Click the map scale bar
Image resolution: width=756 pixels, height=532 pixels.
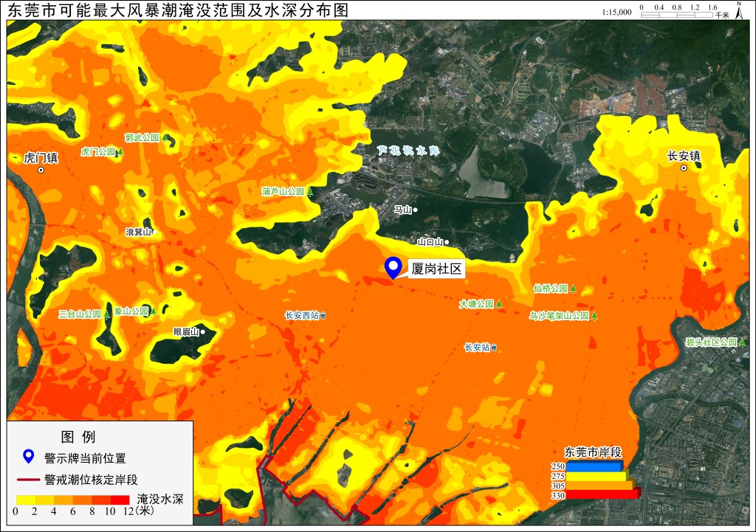(677, 15)
